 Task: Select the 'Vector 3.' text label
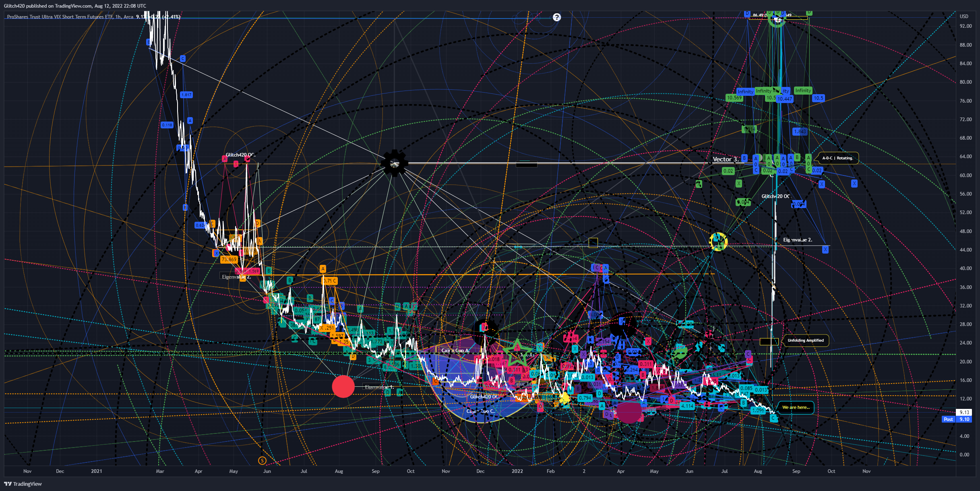[726, 159]
